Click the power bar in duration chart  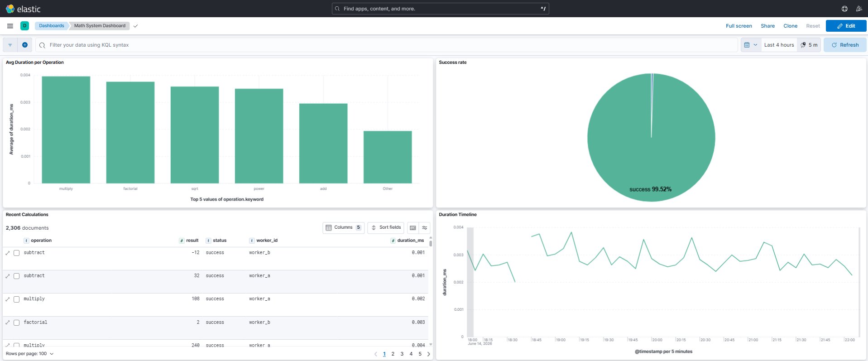pos(259,136)
